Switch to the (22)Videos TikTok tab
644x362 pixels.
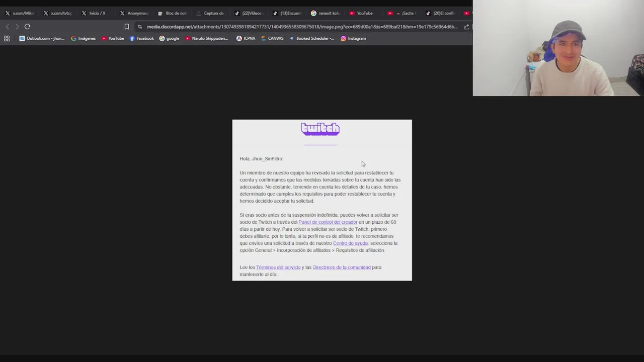[x=249, y=13]
